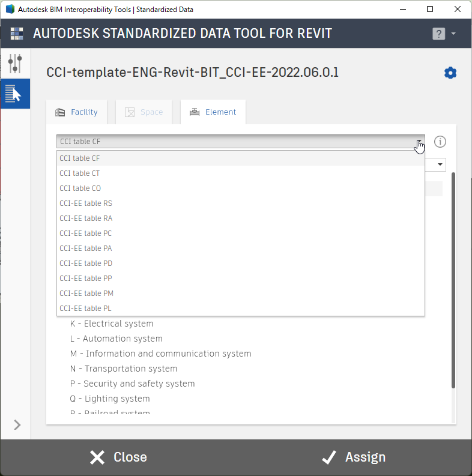Click the vertical scrollbar thumb
The image size is (472, 476).
click(453, 280)
